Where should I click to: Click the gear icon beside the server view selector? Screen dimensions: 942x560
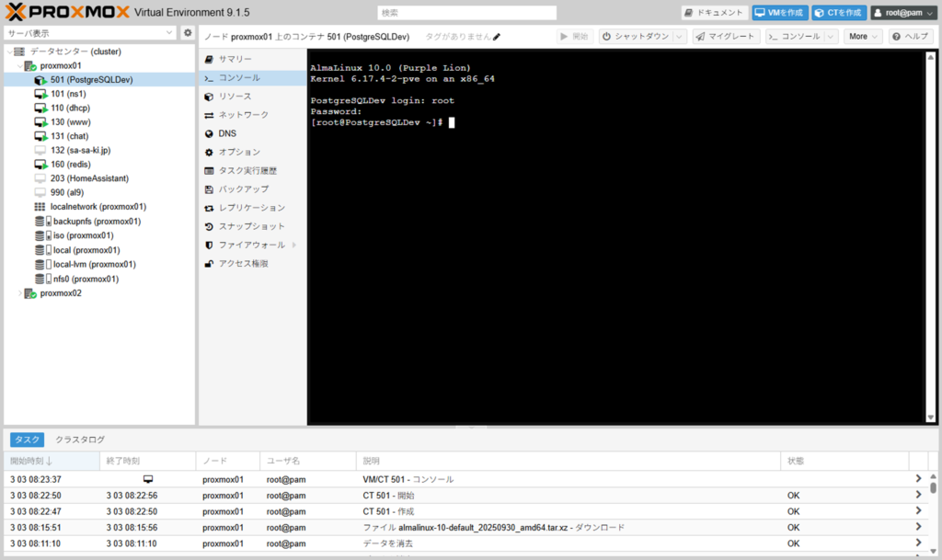tap(188, 32)
